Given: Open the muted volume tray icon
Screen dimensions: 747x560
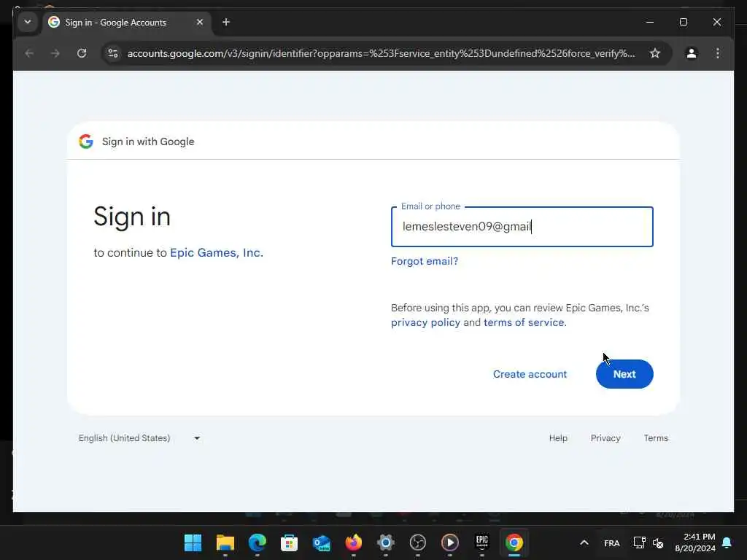Looking at the screenshot, I should 658,542.
